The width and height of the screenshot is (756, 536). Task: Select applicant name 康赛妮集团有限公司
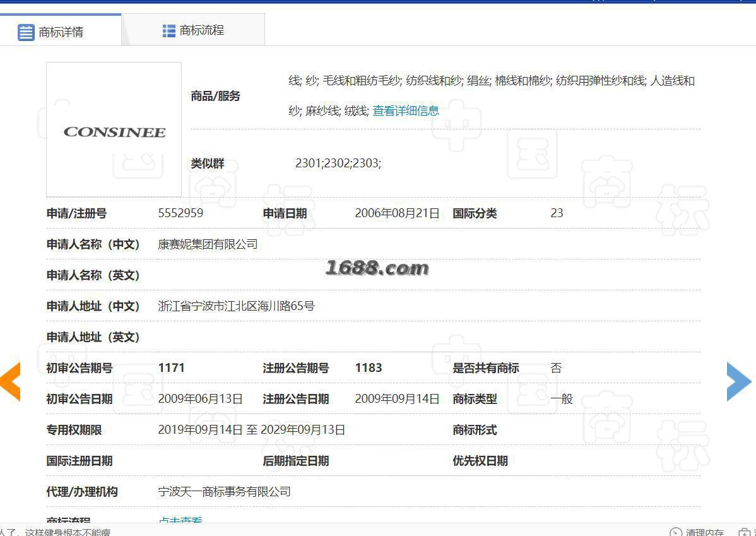[x=208, y=244]
